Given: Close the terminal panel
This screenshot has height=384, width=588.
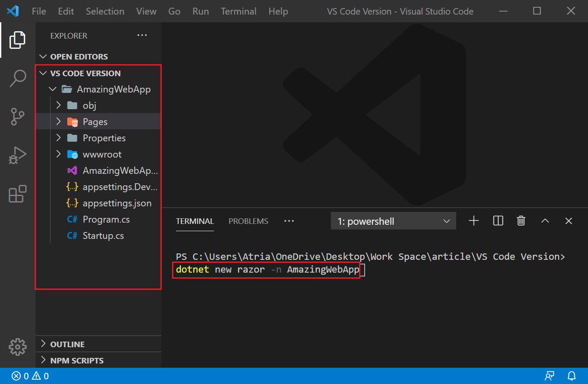Looking at the screenshot, I should pyautogui.click(x=569, y=221).
